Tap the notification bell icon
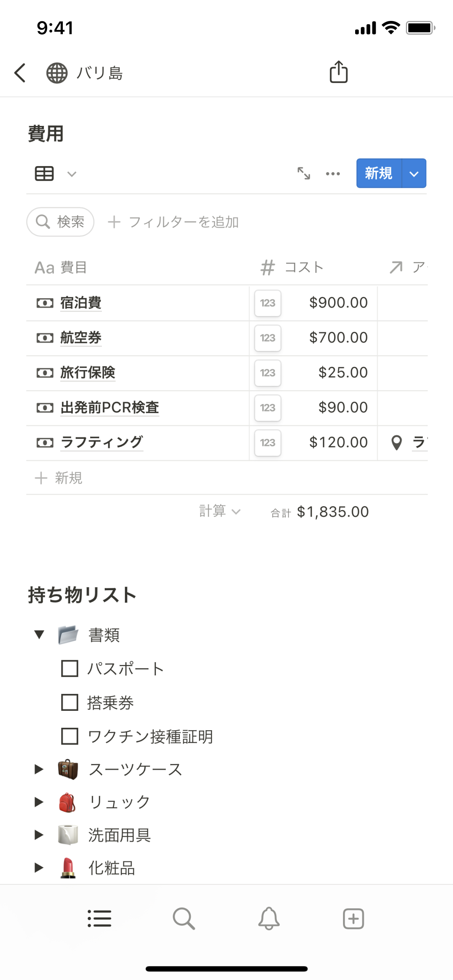 click(x=269, y=918)
